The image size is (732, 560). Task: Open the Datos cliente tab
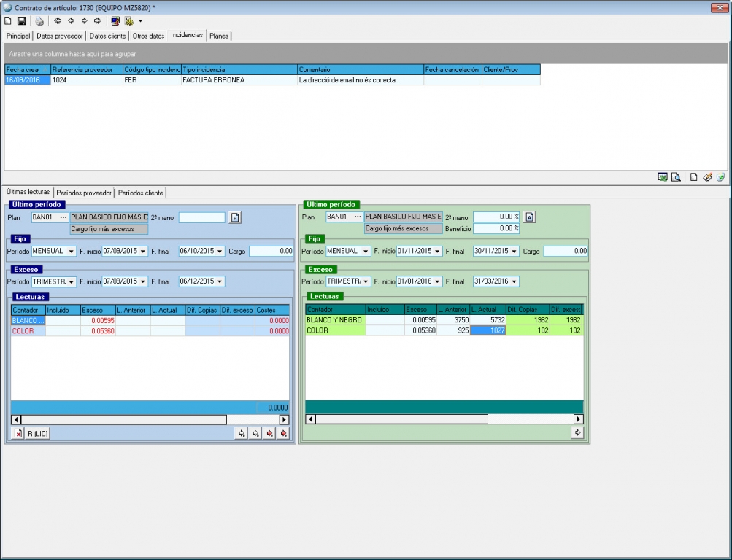(x=107, y=36)
